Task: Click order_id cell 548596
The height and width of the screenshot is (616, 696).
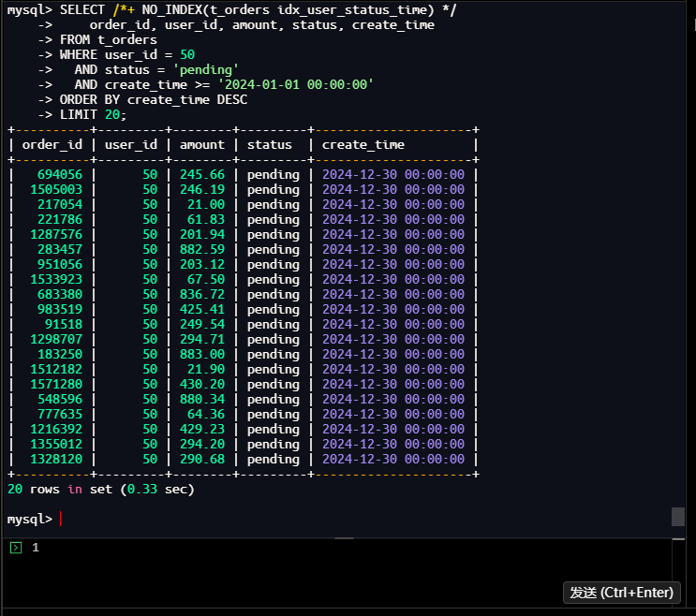Action: tap(60, 399)
